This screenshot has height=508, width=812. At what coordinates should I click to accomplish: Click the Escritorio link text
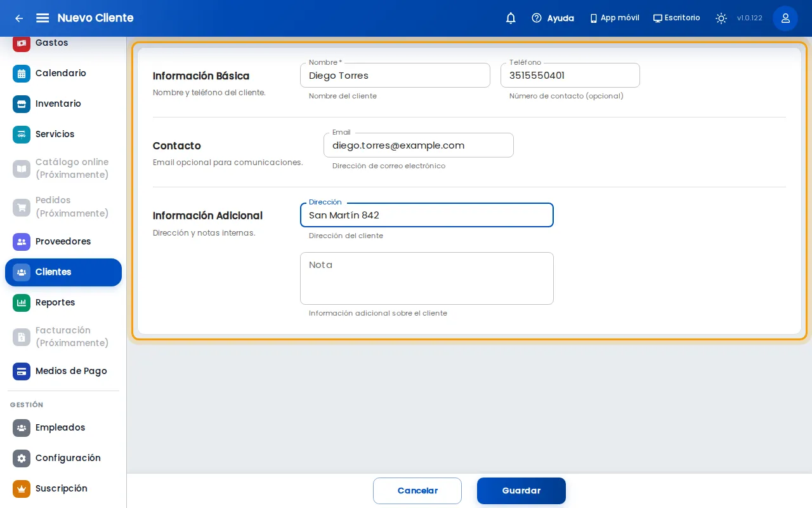tap(683, 18)
